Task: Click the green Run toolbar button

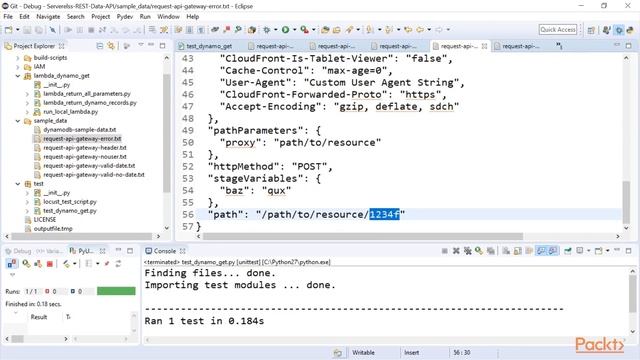Action: pos(286,30)
